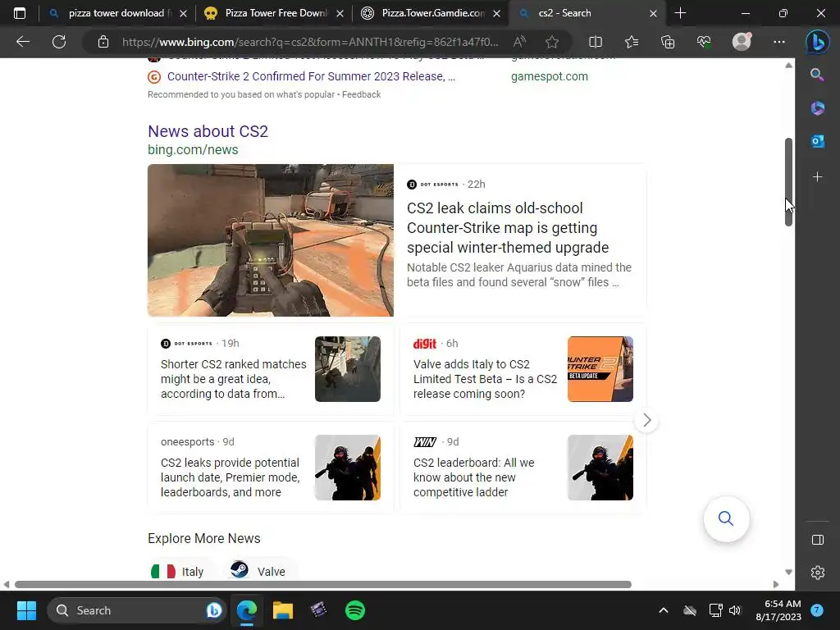This screenshot has height=630, width=840.
Task: Open the Outlook sidebar icon
Action: click(x=817, y=141)
